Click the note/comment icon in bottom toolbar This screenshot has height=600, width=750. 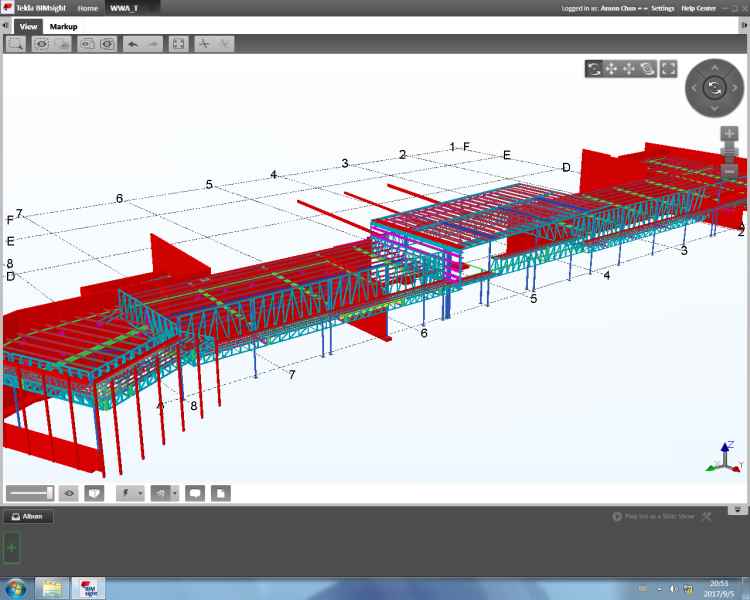(x=194, y=493)
